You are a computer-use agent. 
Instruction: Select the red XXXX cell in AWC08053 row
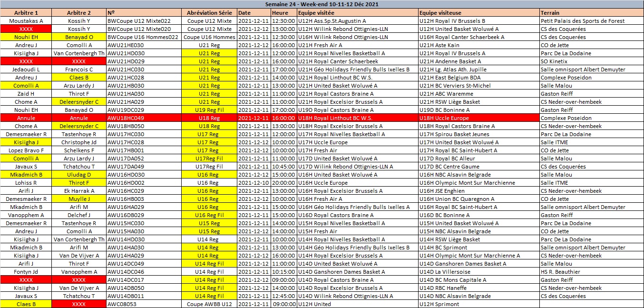[x=78, y=304]
